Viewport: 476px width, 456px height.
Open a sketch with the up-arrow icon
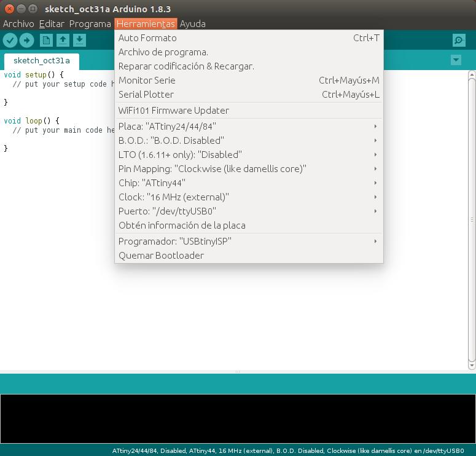(x=63, y=41)
